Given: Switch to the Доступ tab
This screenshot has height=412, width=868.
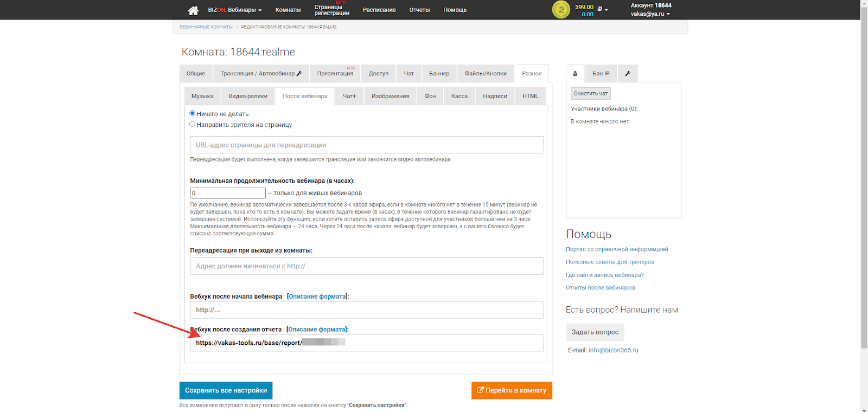Looking at the screenshot, I should coord(378,74).
